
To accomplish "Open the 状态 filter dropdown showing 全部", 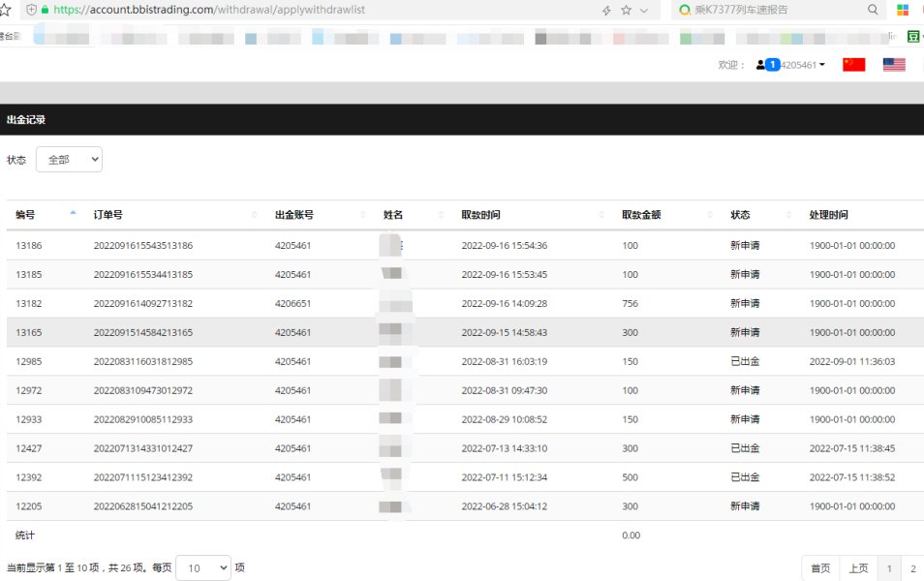I will (x=69, y=160).
